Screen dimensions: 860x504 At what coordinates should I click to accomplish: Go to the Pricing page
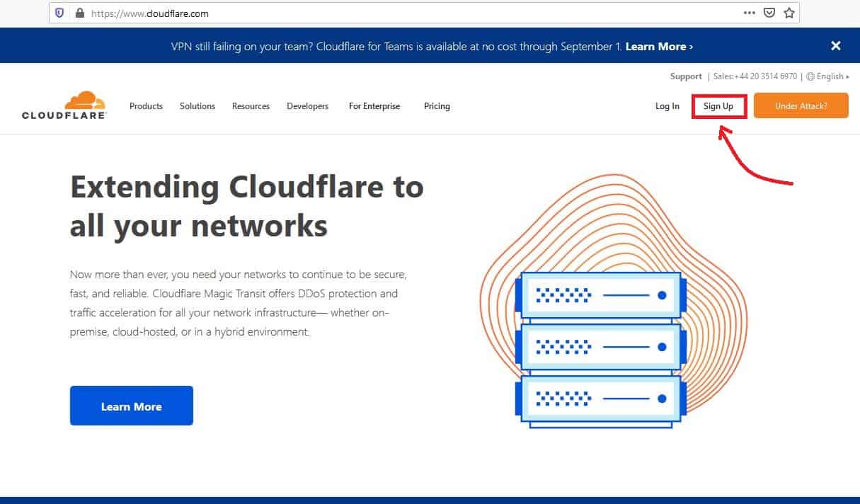[x=437, y=106]
